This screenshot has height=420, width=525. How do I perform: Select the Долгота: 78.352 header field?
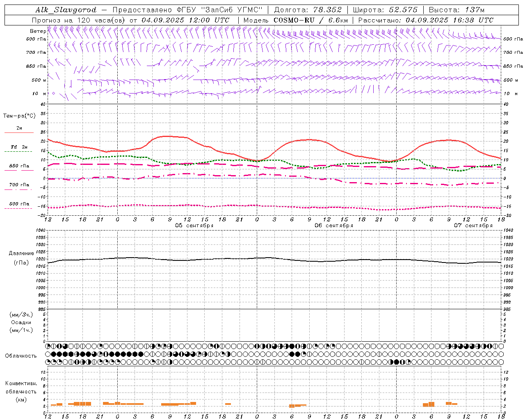point(308,10)
